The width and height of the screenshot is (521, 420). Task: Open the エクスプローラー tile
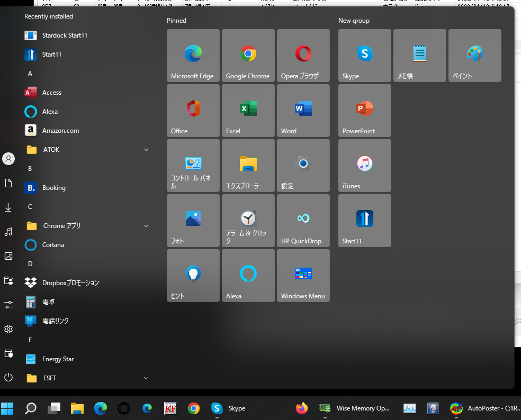click(248, 166)
